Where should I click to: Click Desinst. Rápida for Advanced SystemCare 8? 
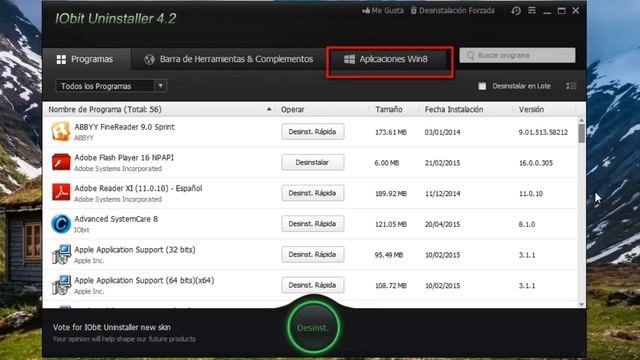click(312, 224)
